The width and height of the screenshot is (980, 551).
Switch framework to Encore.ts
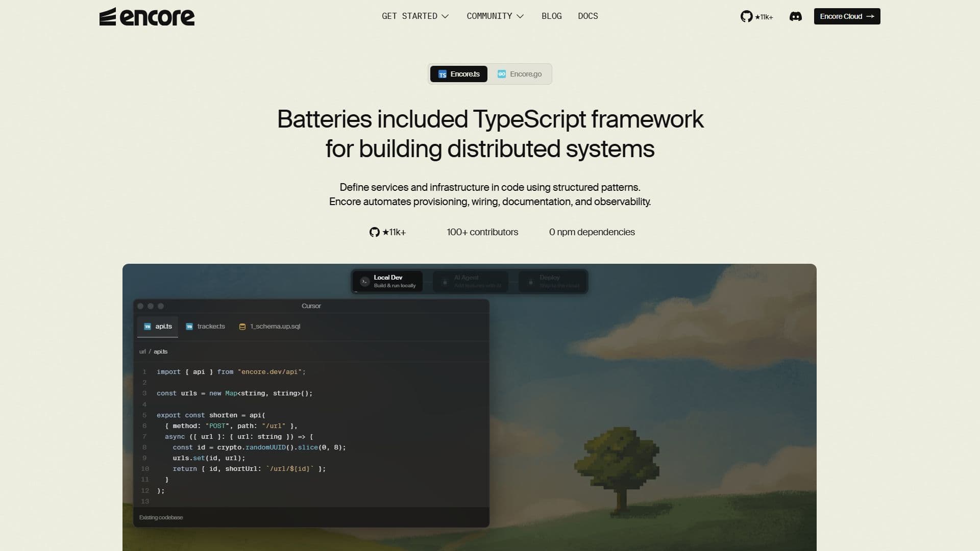tap(458, 74)
